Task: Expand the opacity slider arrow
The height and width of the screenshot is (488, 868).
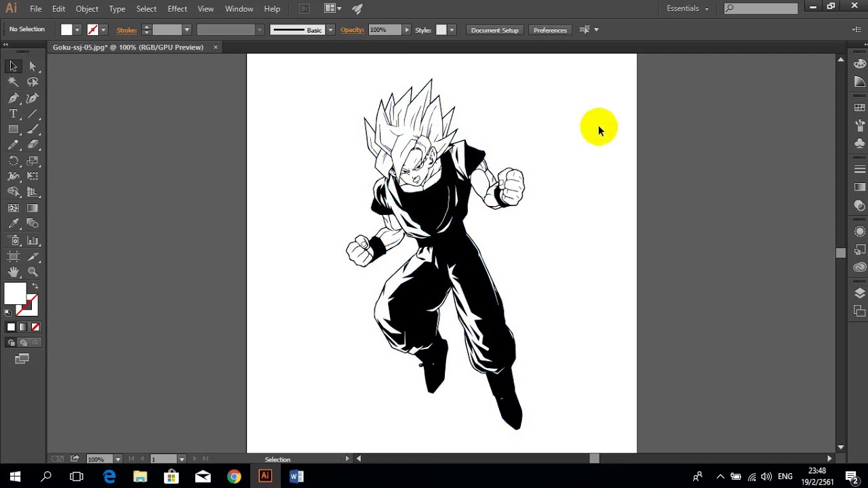Action: tap(407, 30)
